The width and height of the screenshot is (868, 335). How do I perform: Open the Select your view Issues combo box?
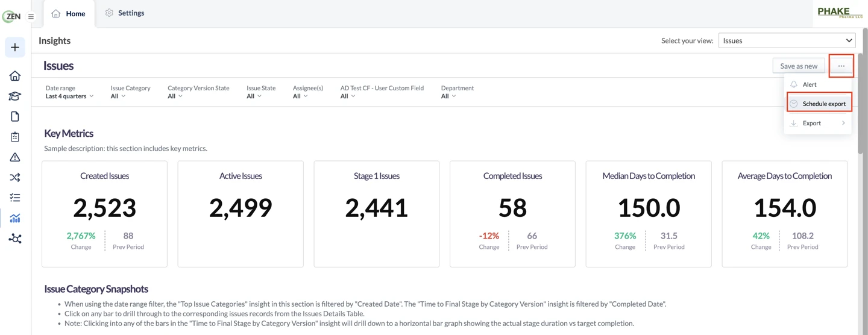pos(787,40)
